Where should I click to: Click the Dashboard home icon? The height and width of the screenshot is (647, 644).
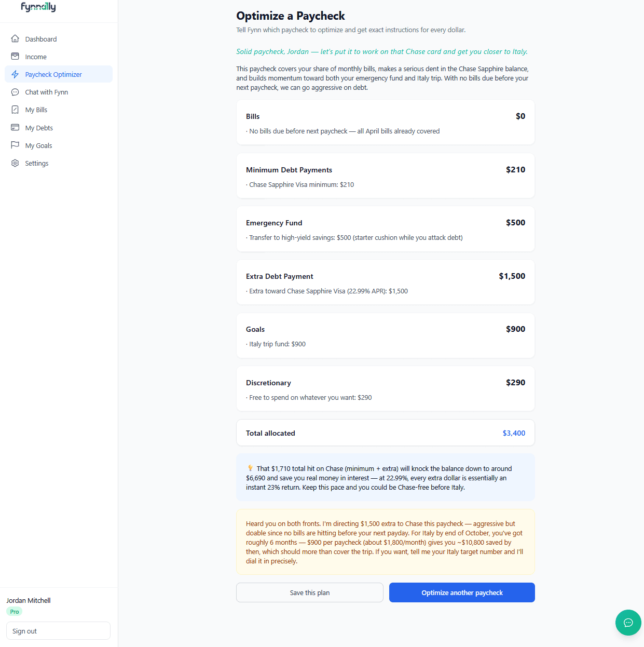(16, 38)
